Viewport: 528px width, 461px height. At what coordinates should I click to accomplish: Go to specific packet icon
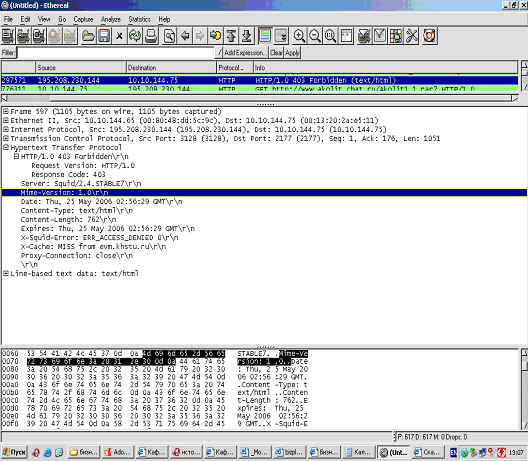(216, 36)
